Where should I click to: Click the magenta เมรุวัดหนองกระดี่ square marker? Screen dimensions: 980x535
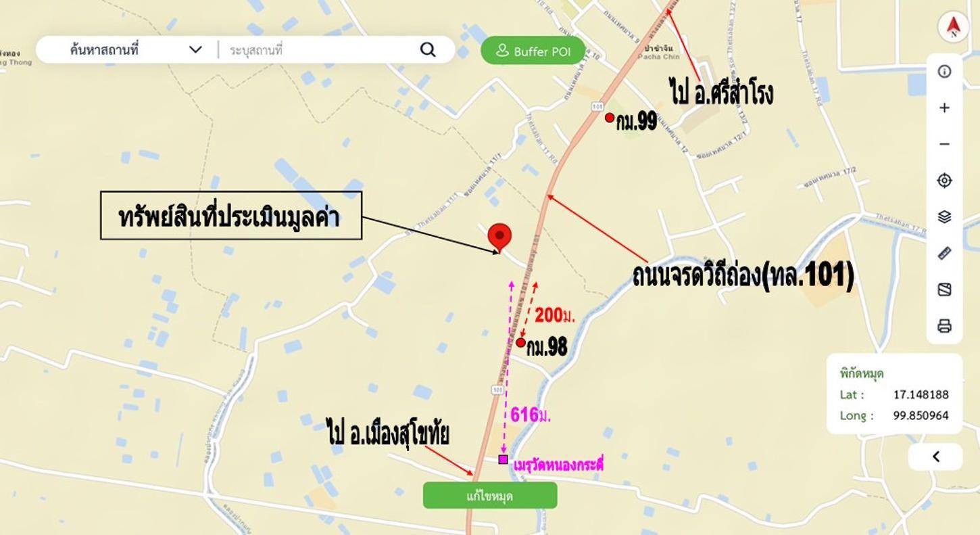tap(503, 459)
